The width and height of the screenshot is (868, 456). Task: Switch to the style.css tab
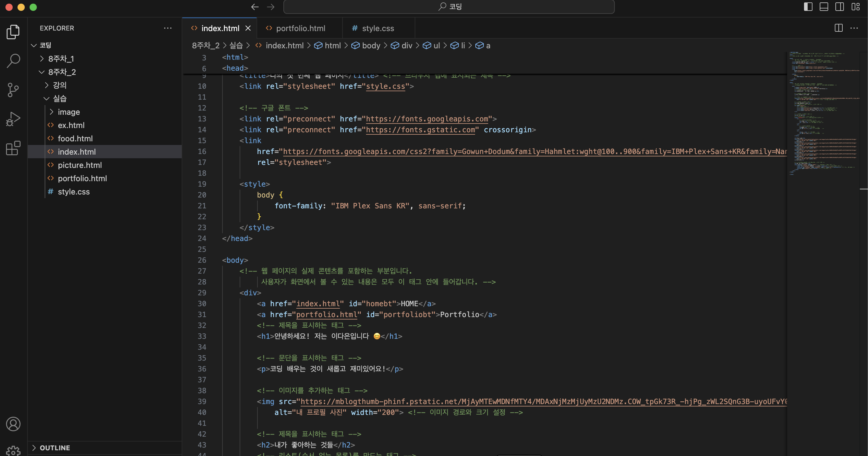pyautogui.click(x=377, y=28)
